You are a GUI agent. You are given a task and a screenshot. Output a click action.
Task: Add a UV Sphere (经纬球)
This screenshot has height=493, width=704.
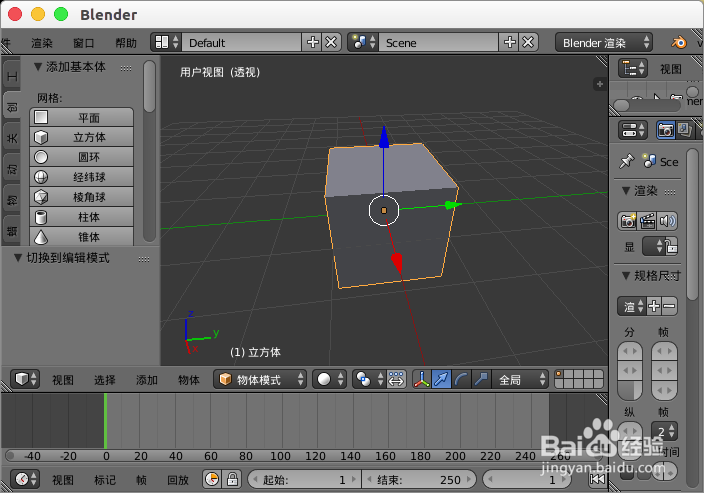[x=82, y=177]
